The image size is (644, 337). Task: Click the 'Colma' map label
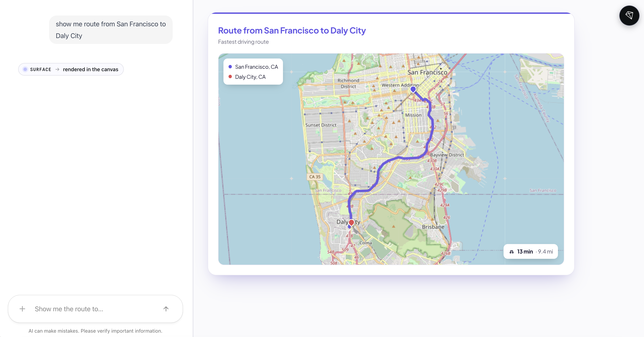click(x=366, y=243)
